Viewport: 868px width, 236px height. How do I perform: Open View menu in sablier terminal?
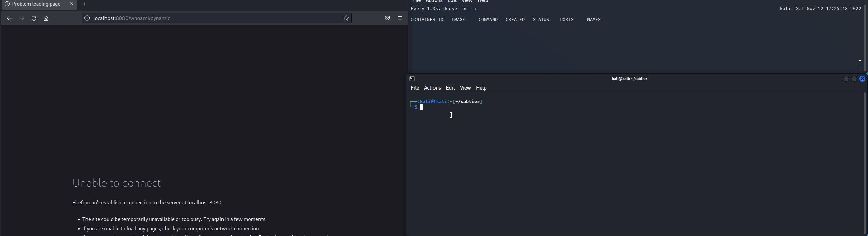coord(465,88)
